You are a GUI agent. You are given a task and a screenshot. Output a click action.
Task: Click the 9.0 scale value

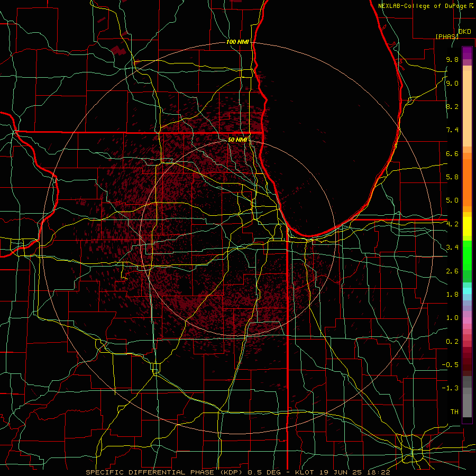[x=452, y=83]
